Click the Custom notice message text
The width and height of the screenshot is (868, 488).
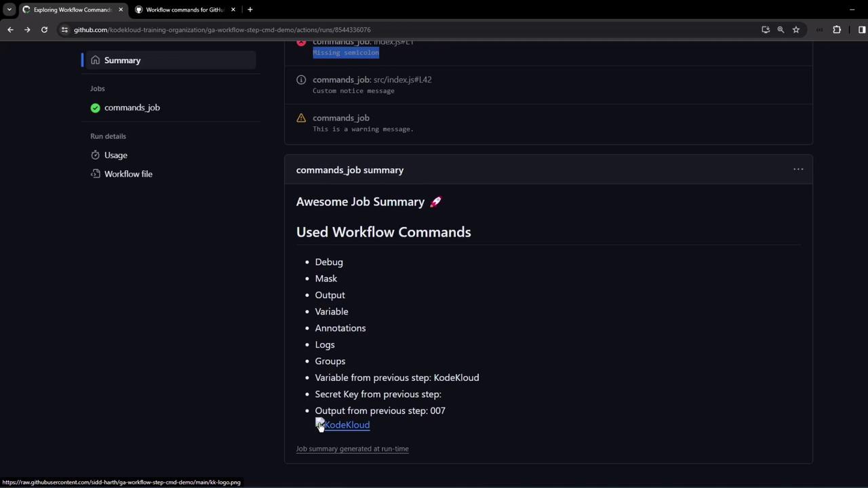(x=353, y=91)
